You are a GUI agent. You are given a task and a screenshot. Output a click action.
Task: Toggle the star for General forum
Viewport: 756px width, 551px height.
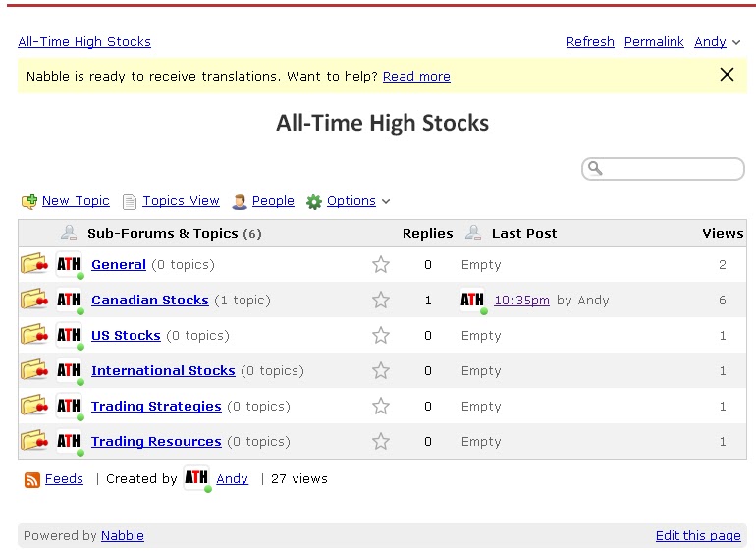[x=381, y=264]
